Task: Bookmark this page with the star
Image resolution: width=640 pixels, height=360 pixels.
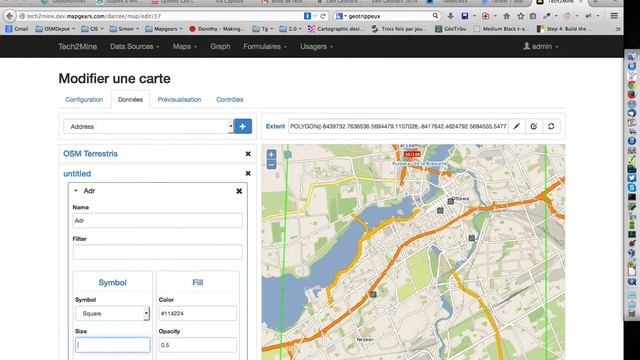Action: click(520, 16)
